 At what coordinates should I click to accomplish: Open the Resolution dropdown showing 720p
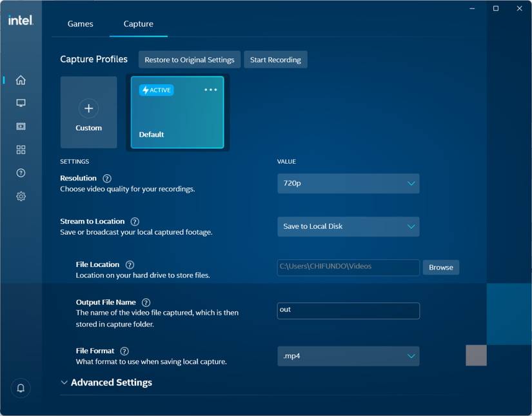pos(348,183)
